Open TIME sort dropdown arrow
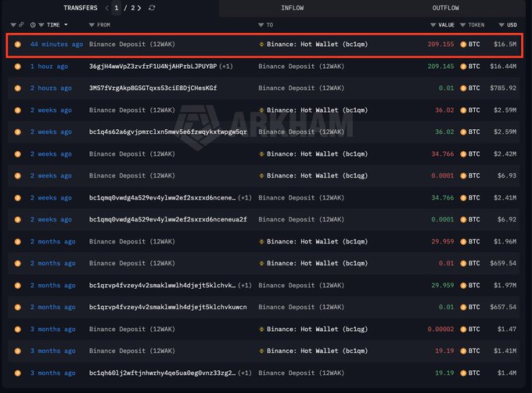532x393 pixels. pyautogui.click(x=66, y=25)
